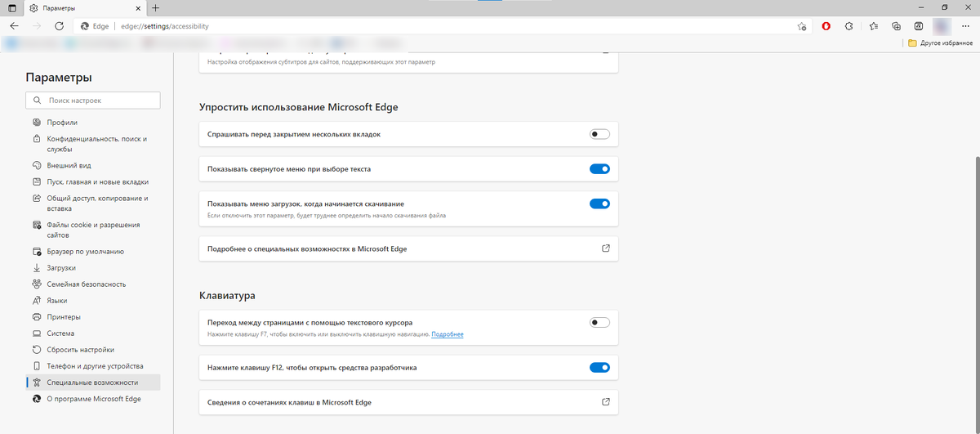The image size is (980, 434).
Task: Open the Collections icon
Action: pyautogui.click(x=896, y=26)
